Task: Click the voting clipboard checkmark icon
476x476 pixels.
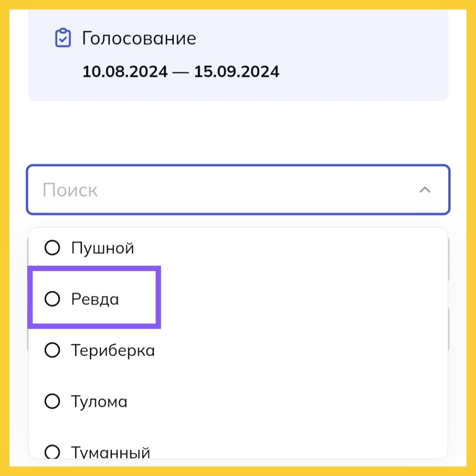Action: [x=63, y=38]
